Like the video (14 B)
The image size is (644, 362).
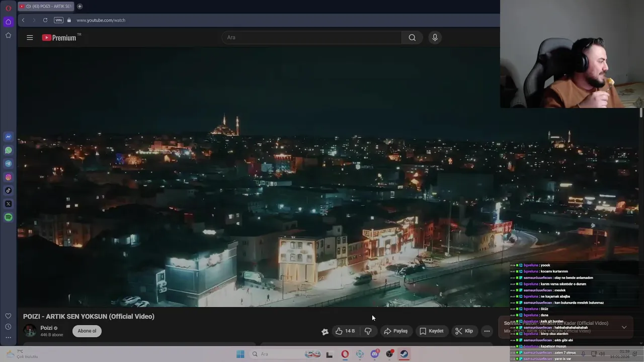[345, 331]
